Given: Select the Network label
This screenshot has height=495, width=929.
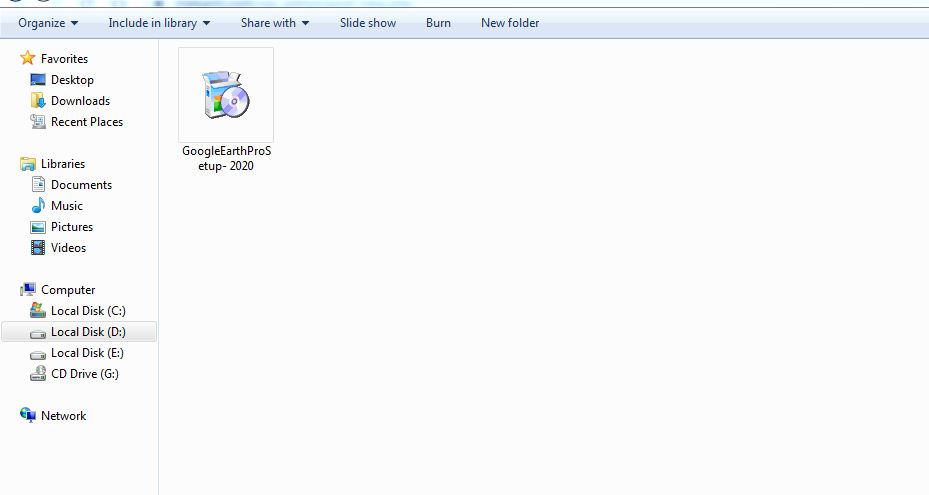Looking at the screenshot, I should (x=63, y=416).
